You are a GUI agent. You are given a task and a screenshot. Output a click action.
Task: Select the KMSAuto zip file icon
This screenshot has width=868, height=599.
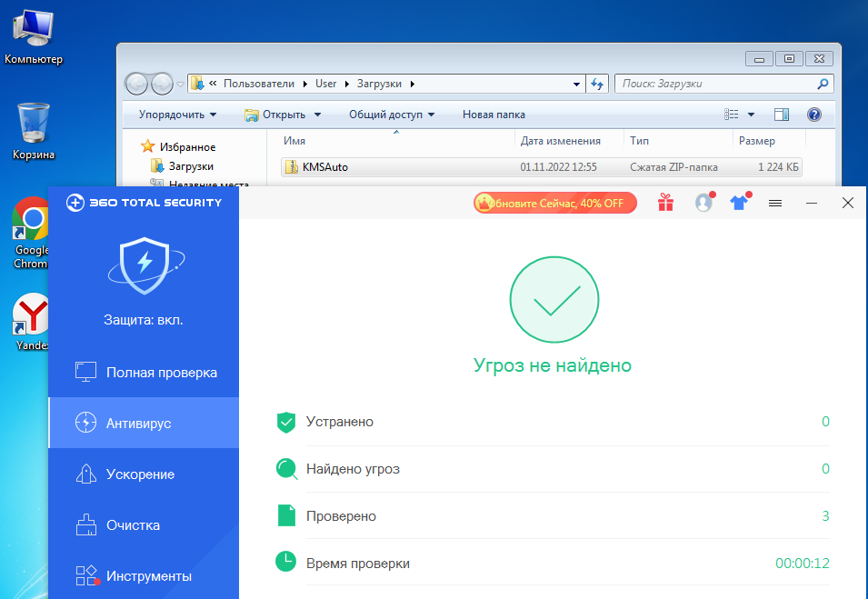click(x=291, y=166)
